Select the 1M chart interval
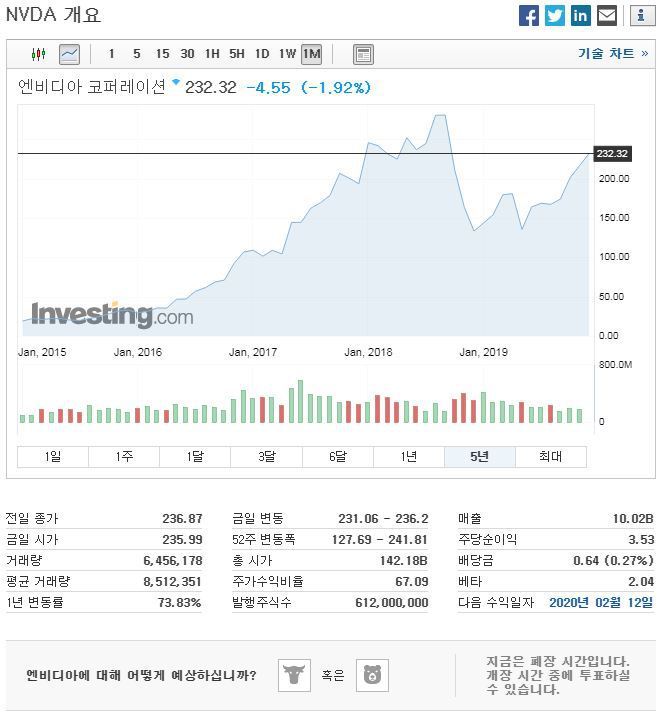Viewport: 665px width, 721px height. click(x=311, y=54)
